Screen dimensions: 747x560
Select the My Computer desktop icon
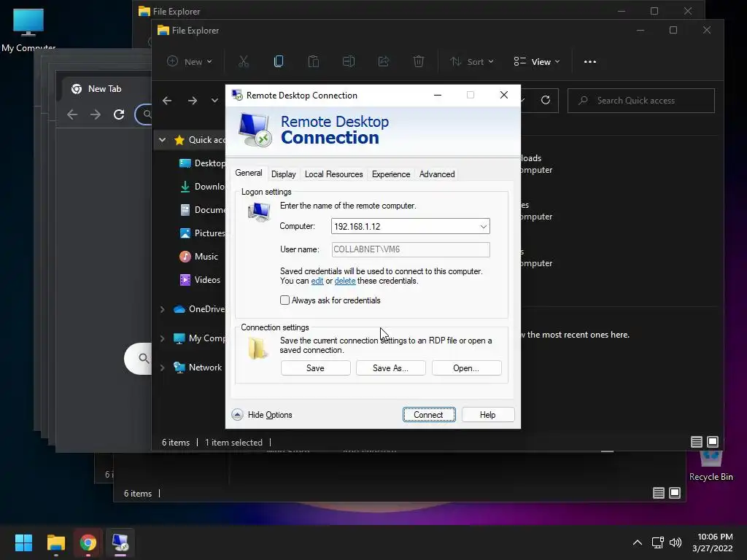tap(28, 28)
